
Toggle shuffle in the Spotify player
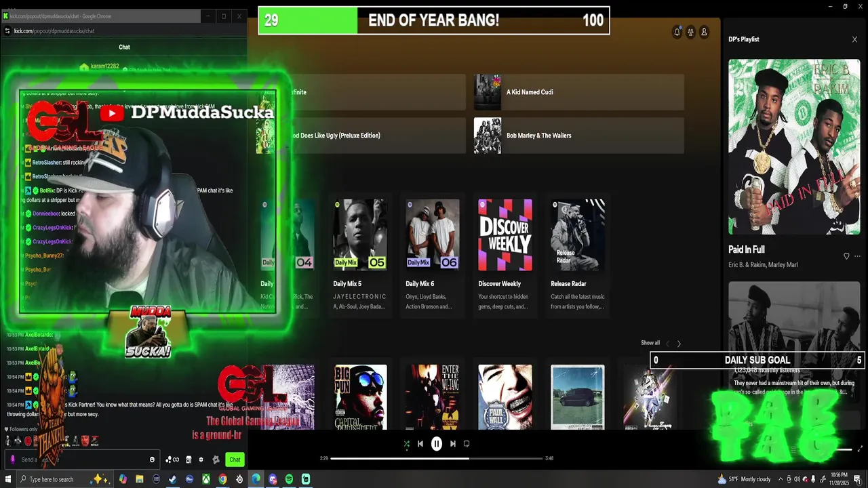pyautogui.click(x=406, y=444)
